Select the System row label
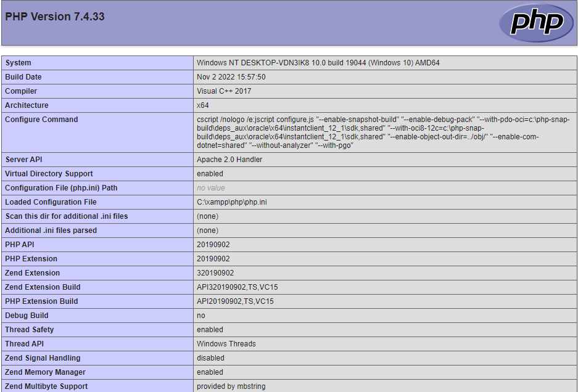This screenshot has width=578, height=392. 18,63
